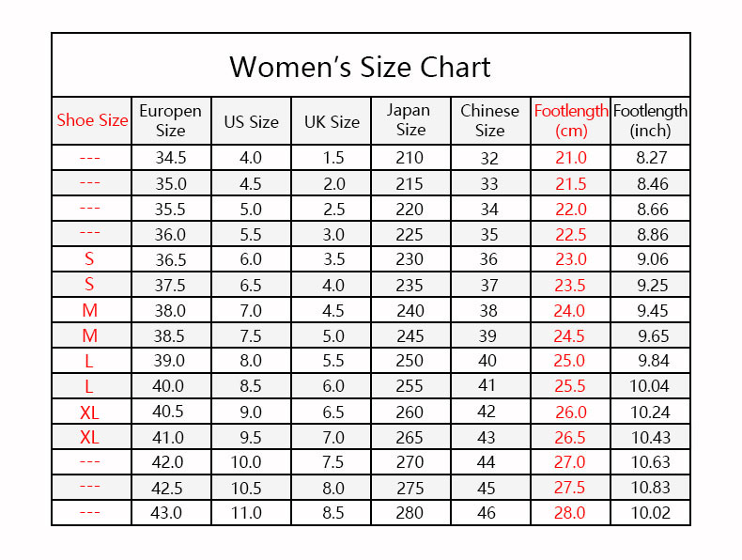Click the red 24.0 footlength cell
The height and width of the screenshot is (560, 742).
pyautogui.click(x=570, y=311)
